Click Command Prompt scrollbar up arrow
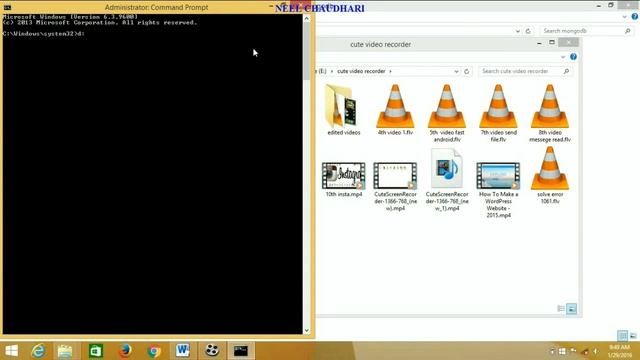 click(307, 18)
